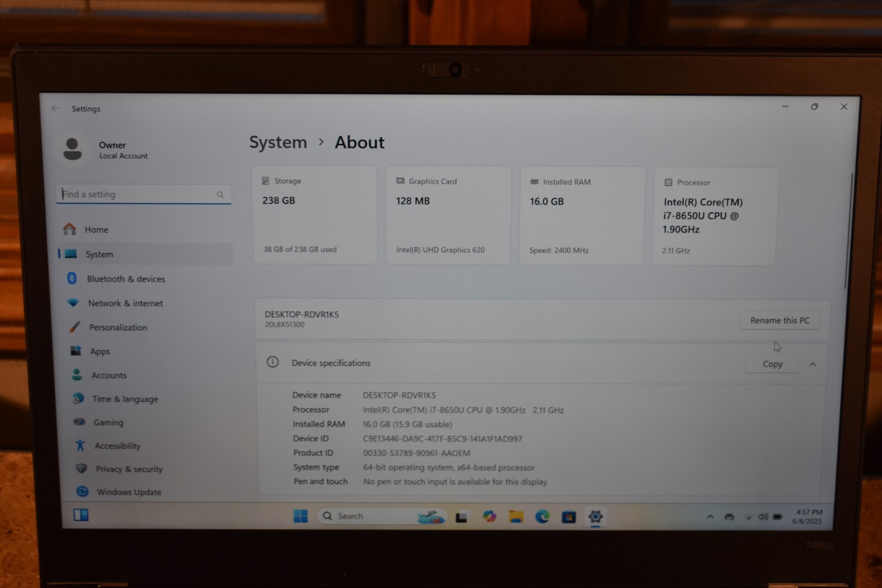Click the search magnifier in Find a setting
The width and height of the screenshot is (882, 588).
[220, 195]
